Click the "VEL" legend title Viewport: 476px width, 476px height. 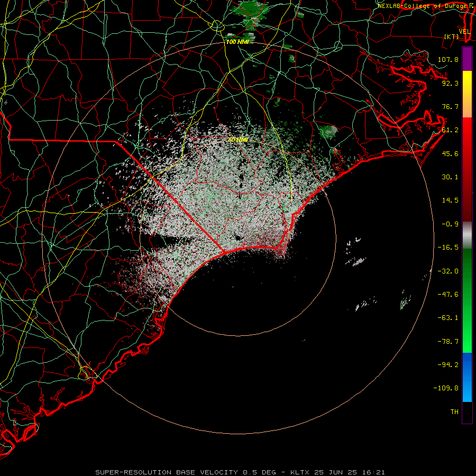tap(465, 32)
